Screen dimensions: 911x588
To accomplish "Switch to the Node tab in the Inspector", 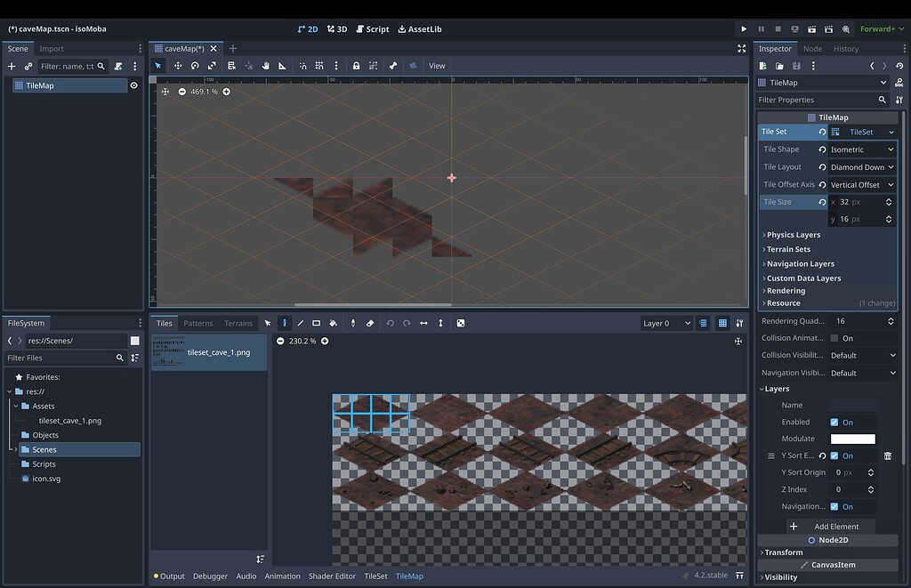I will 811,48.
